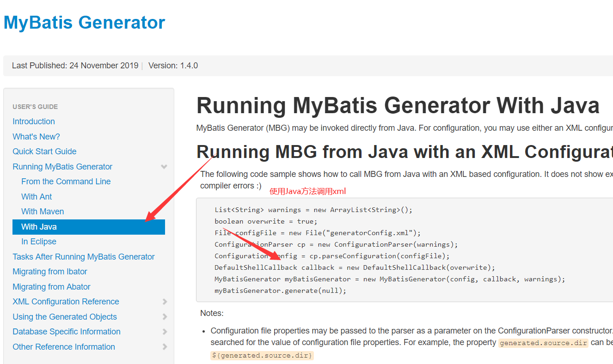Collapse the Running MyBatis Generator submenu chevron
The width and height of the screenshot is (613, 364).
164,167
